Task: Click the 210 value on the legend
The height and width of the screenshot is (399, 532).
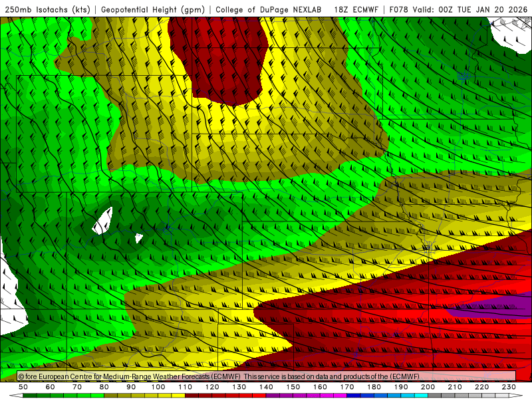Action: tap(455, 387)
